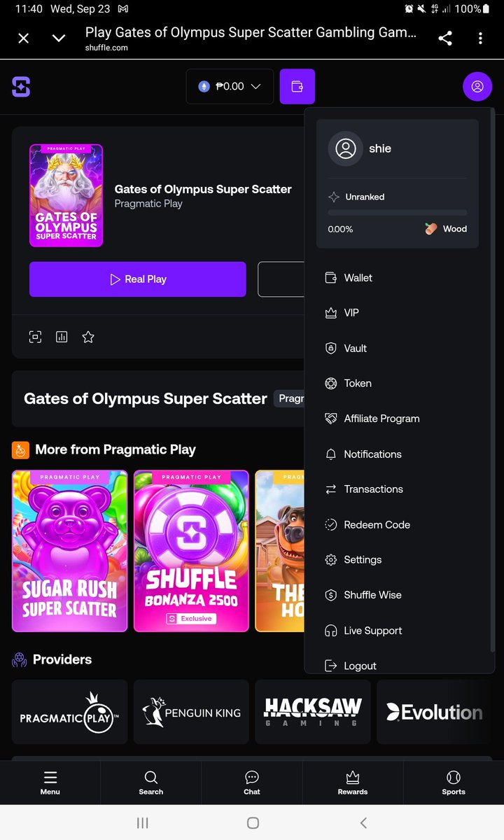Click the Shuffle logo icon

tap(21, 87)
